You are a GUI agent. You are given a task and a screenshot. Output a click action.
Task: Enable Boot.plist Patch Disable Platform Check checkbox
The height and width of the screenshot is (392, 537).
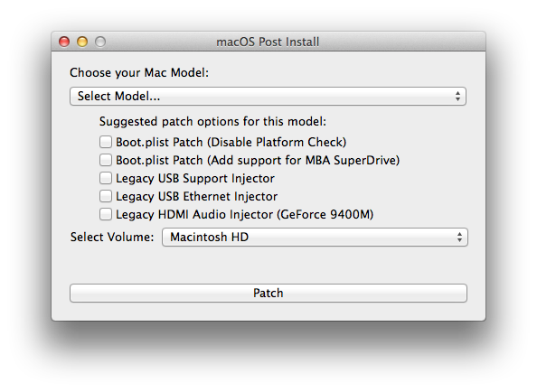point(106,142)
